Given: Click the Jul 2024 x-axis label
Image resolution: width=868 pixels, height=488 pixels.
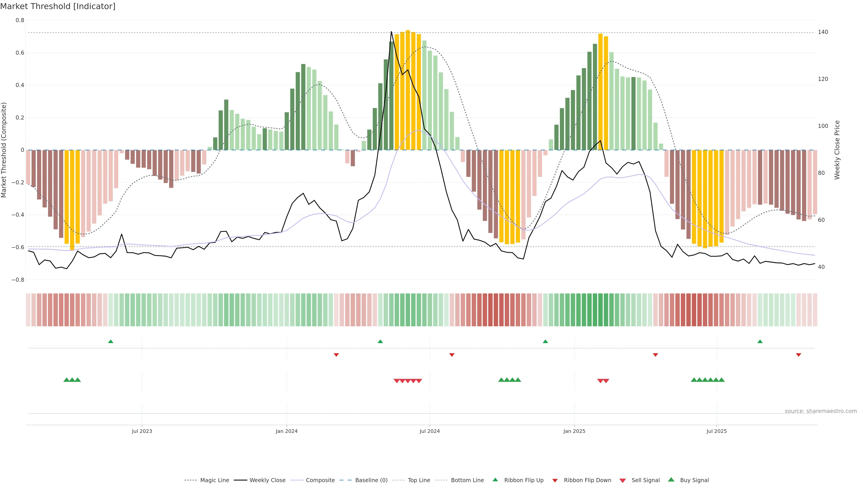Looking at the screenshot, I should click(430, 431).
